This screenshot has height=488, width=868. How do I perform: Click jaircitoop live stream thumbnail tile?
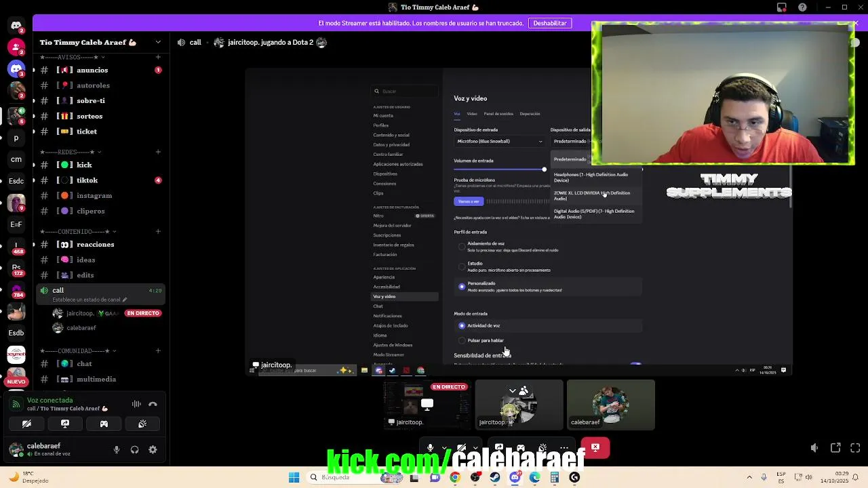click(427, 405)
